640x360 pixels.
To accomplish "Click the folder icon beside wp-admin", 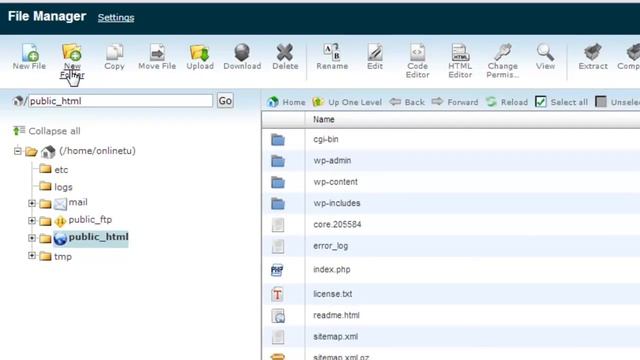I will pyautogui.click(x=278, y=161).
